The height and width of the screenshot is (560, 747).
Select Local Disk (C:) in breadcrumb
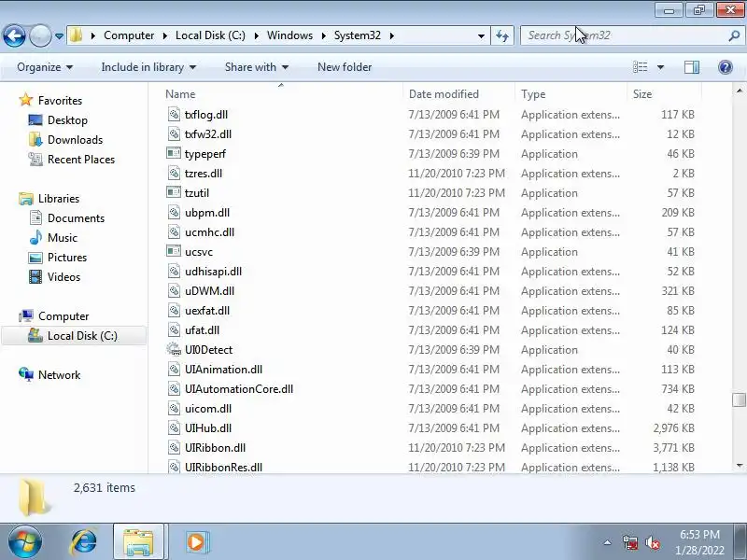211,35
